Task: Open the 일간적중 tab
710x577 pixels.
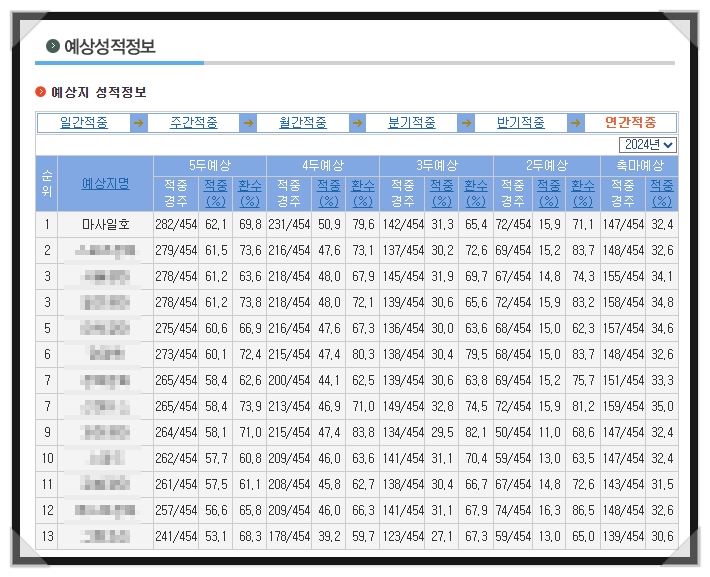Action: 84,122
